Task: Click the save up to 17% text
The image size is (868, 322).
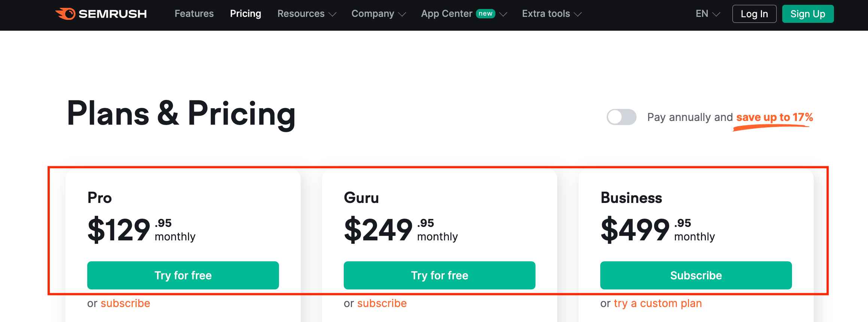Action: [x=774, y=117]
